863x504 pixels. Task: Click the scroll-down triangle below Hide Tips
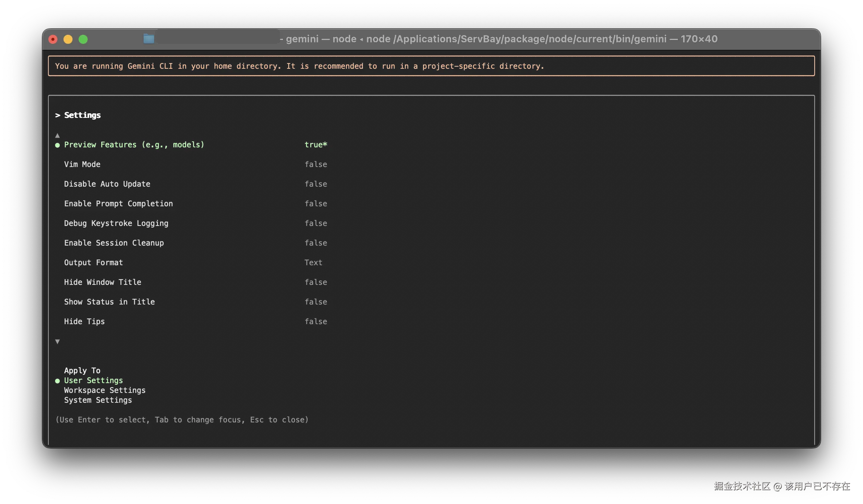coord(57,342)
